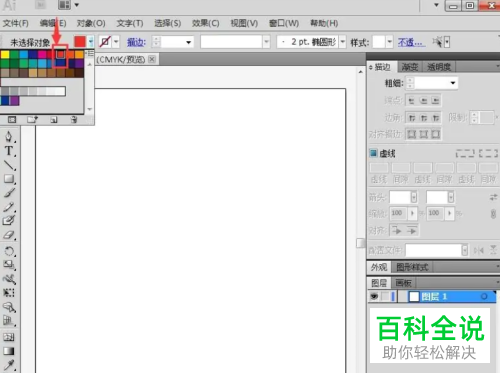Select the Scale tool
Image resolution: width=500 pixels, height=373 pixels.
point(9,265)
